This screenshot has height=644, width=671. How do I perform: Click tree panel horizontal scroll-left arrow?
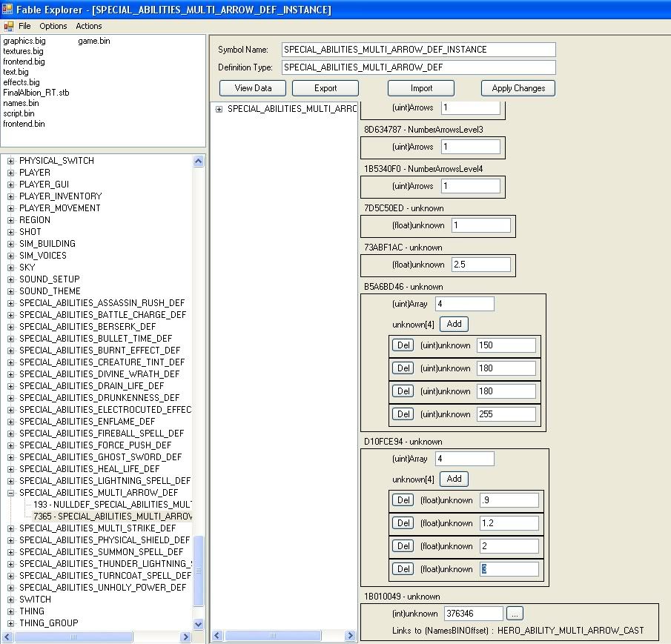[x=7, y=637]
